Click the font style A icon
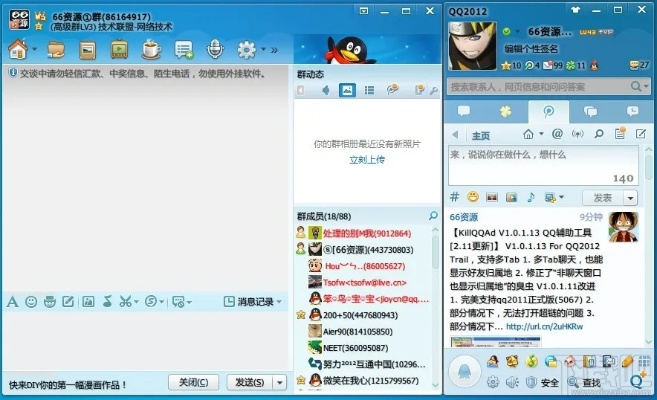The height and width of the screenshot is (400, 657). point(12,301)
